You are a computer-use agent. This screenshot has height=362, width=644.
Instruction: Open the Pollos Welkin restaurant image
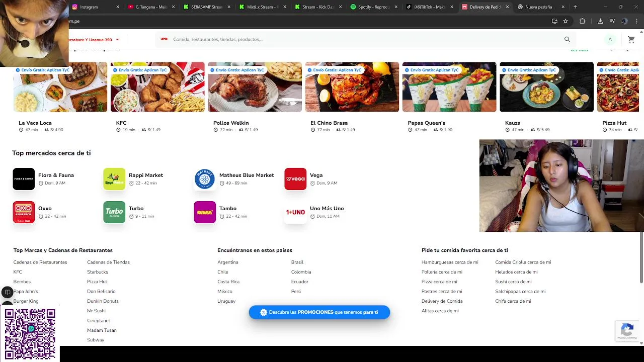pos(255,87)
